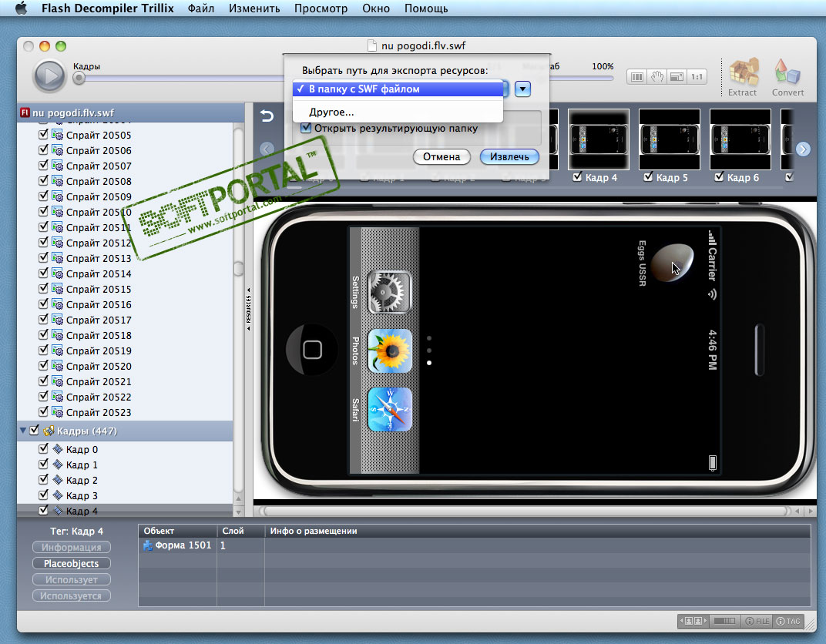Click the frames folder icon of Кадры (447)
Screen dimensions: 826x644
(49, 431)
